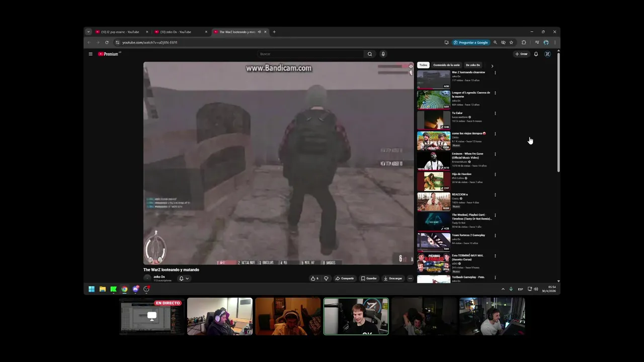Open the REACCION a video thumbnail
The width and height of the screenshot is (644, 362).
[x=434, y=202]
